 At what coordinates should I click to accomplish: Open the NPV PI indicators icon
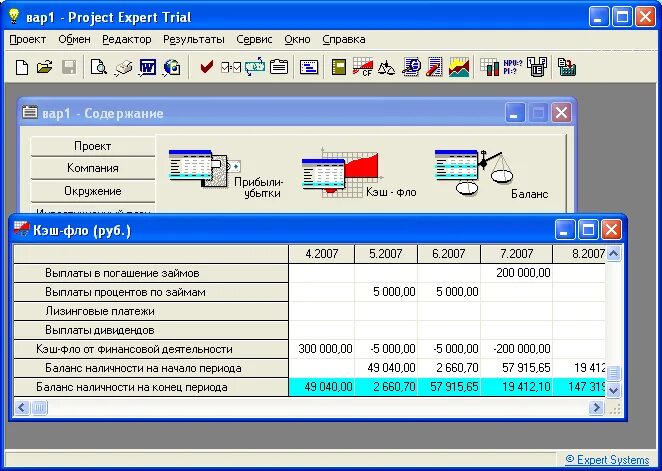click(513, 67)
